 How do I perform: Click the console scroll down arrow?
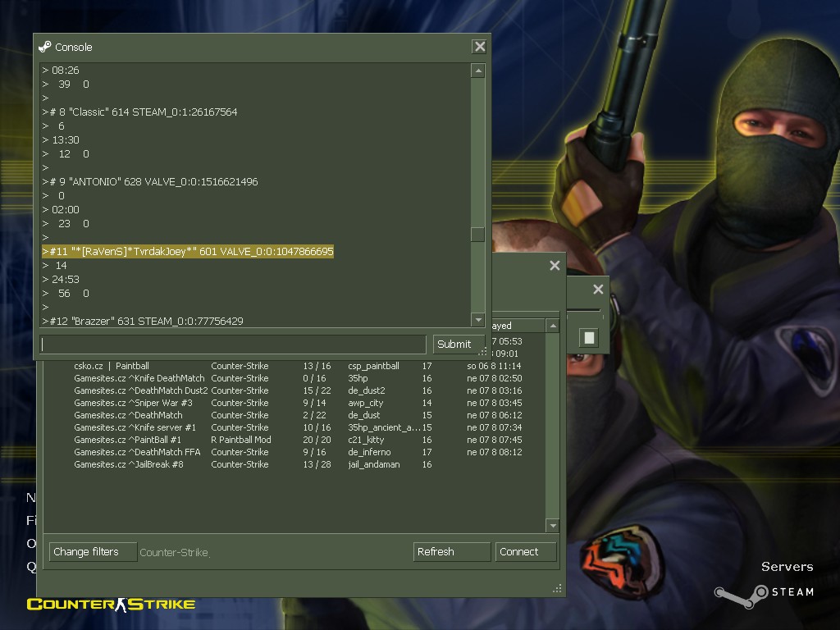click(478, 320)
